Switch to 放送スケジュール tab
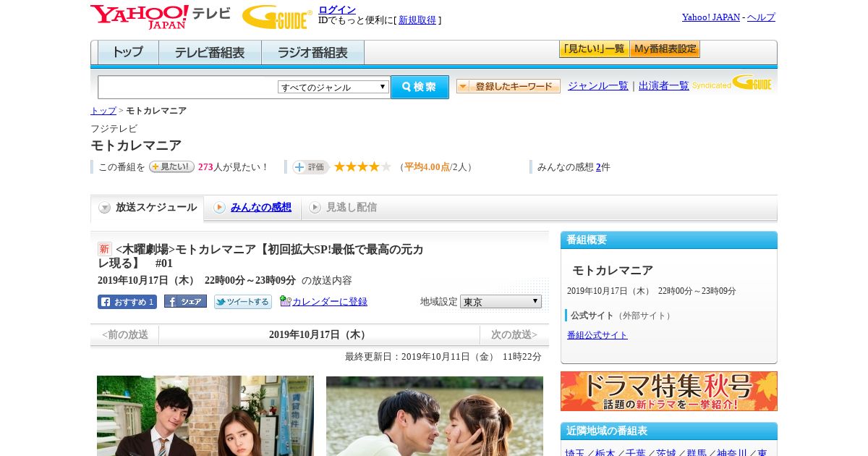Screen dimensions: 868x456 [x=148, y=208]
